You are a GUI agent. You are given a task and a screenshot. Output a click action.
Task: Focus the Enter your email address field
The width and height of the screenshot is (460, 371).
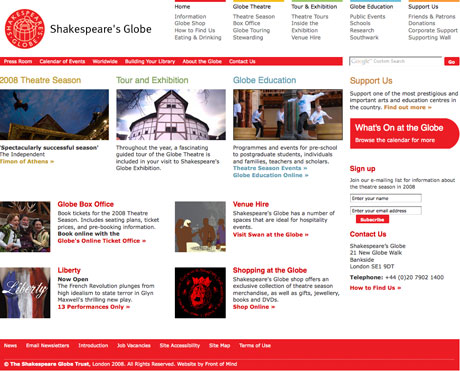pos(386,211)
